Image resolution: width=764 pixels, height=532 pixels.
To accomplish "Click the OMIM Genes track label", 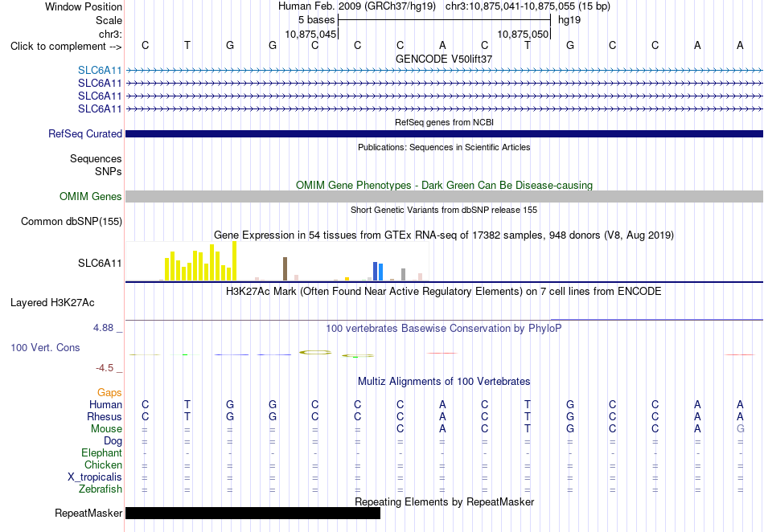I will [x=91, y=197].
